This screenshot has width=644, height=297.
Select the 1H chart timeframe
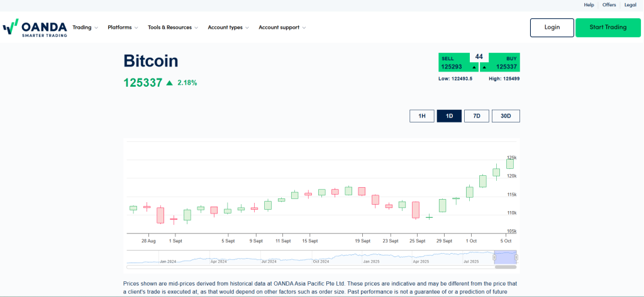coord(422,116)
